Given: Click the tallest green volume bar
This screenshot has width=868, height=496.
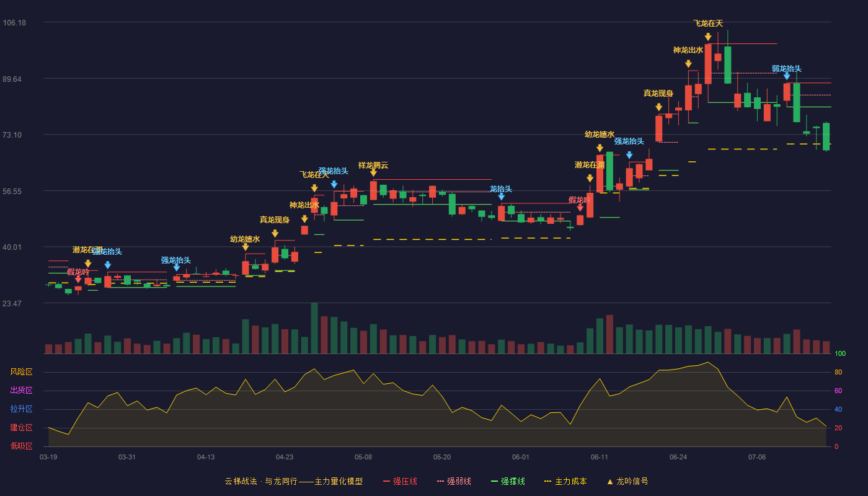Looking at the screenshot, I should 314,328.
